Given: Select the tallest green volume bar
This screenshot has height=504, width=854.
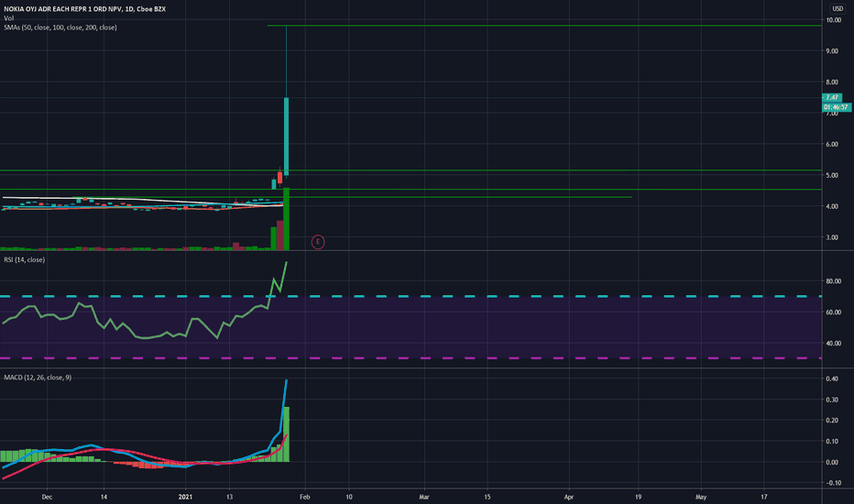Looking at the screenshot, I should tap(286, 219).
